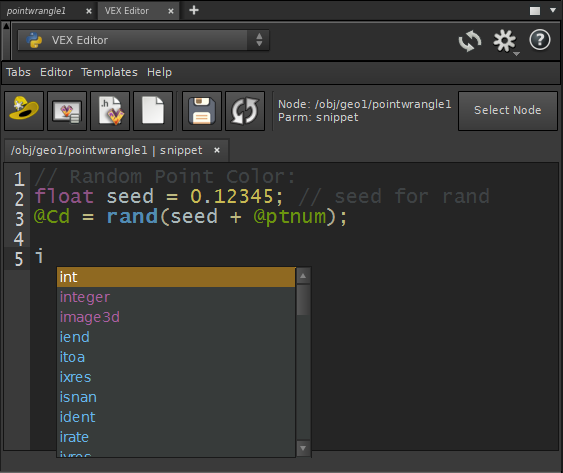
Task: Choose 'iend' from autocomplete list
Action: (x=176, y=337)
